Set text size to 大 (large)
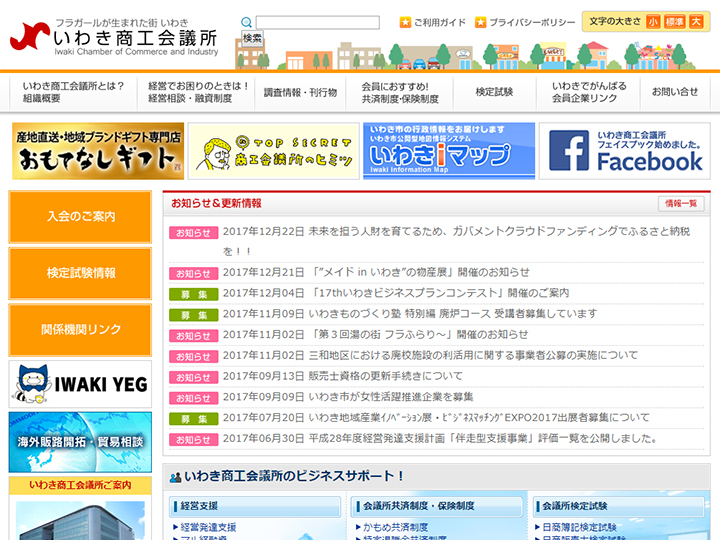720x540 pixels. [x=696, y=22]
